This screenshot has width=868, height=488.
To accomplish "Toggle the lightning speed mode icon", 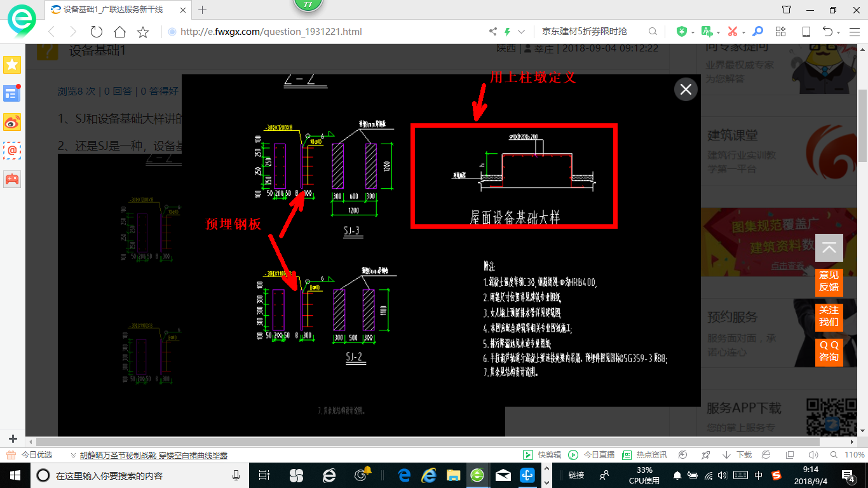I will click(507, 32).
